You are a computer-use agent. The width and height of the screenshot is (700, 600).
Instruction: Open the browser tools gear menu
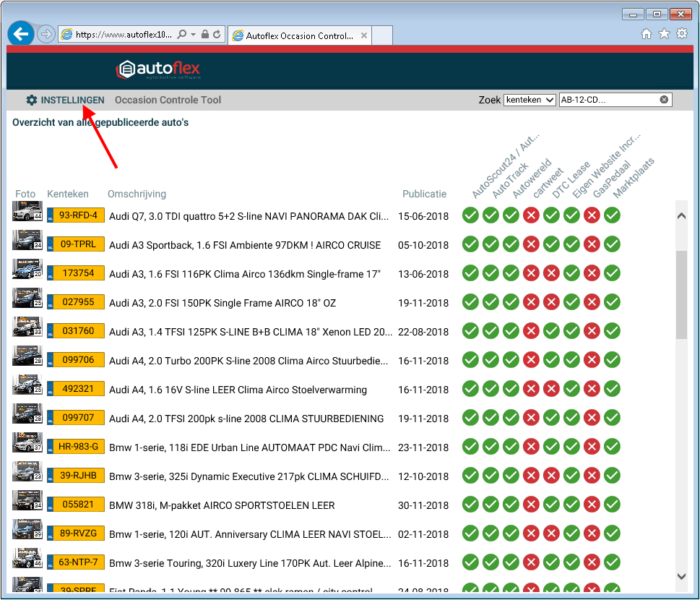682,34
